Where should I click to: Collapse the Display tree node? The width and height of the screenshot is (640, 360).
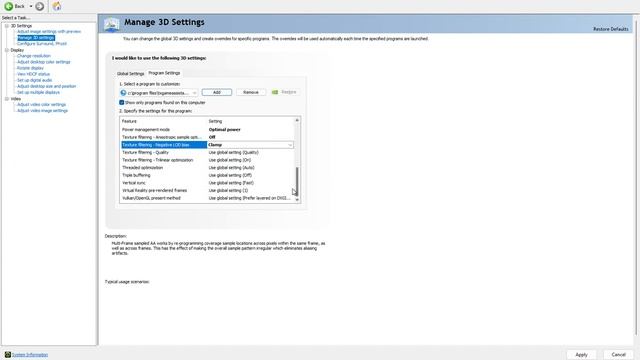pyautogui.click(x=7, y=50)
